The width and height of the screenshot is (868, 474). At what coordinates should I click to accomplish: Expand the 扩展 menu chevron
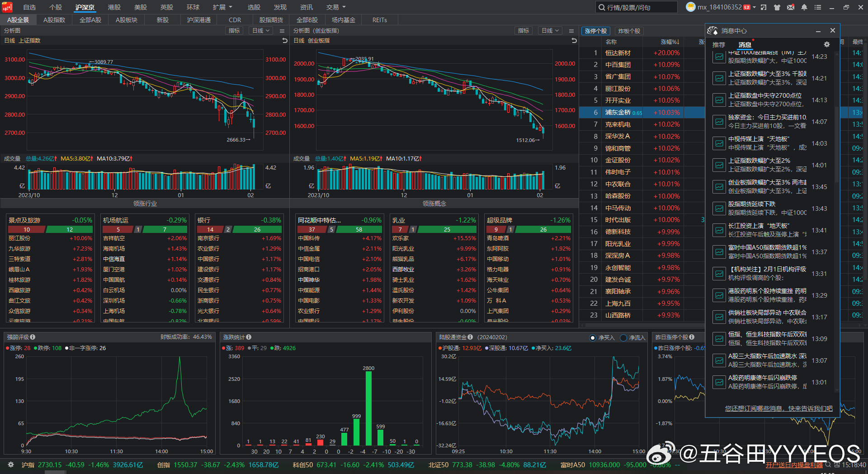[231, 7]
